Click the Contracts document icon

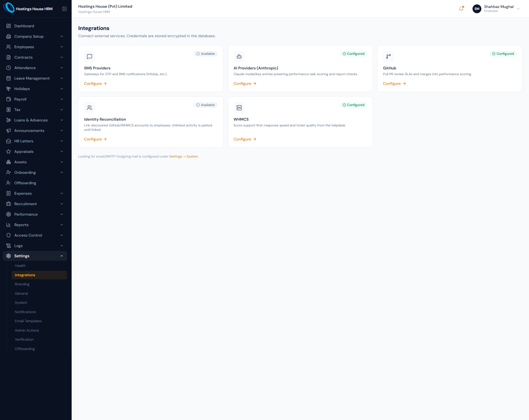click(x=9, y=57)
